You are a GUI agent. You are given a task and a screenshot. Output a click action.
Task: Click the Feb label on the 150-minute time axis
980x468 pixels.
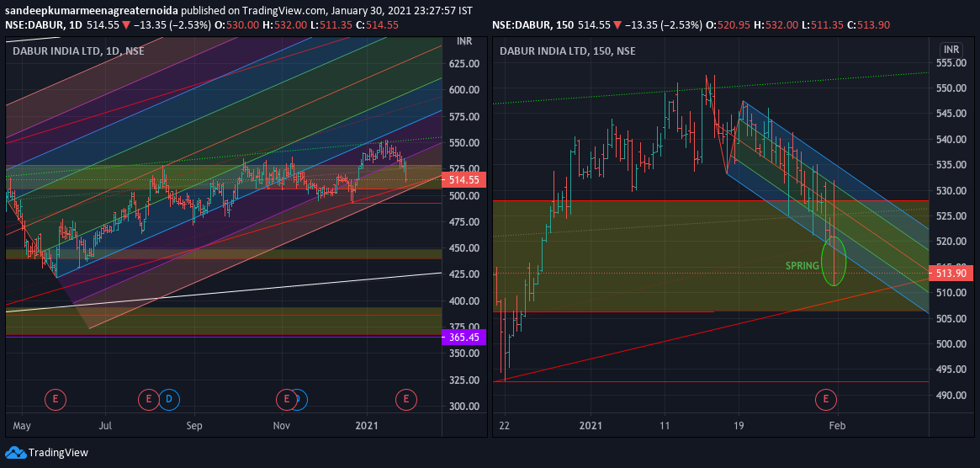tap(837, 425)
